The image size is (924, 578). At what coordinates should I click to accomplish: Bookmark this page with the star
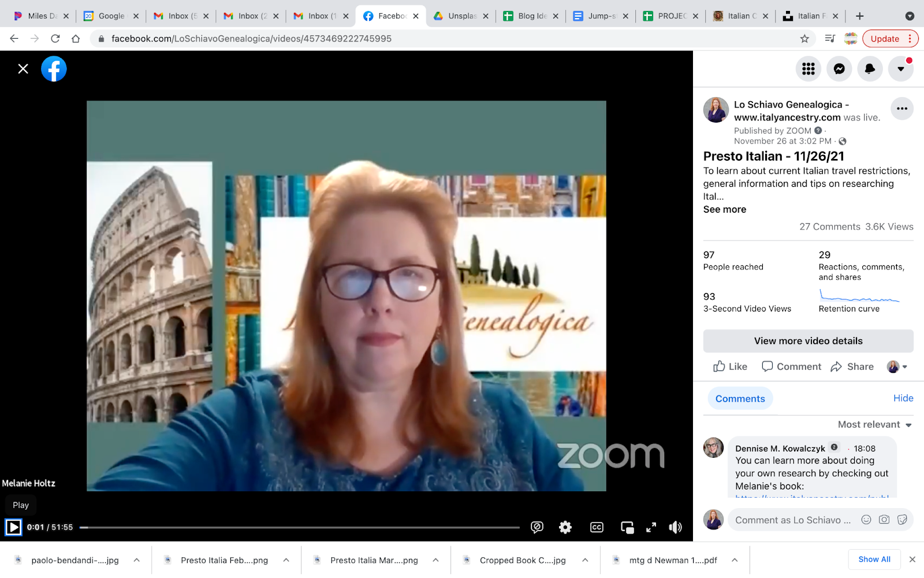point(804,39)
